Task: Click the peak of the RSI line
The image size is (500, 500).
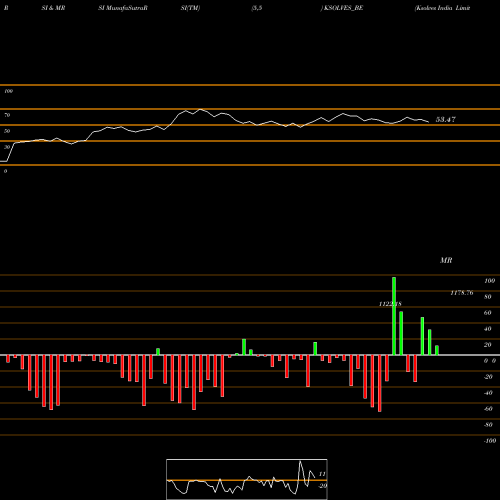Action: point(200,109)
